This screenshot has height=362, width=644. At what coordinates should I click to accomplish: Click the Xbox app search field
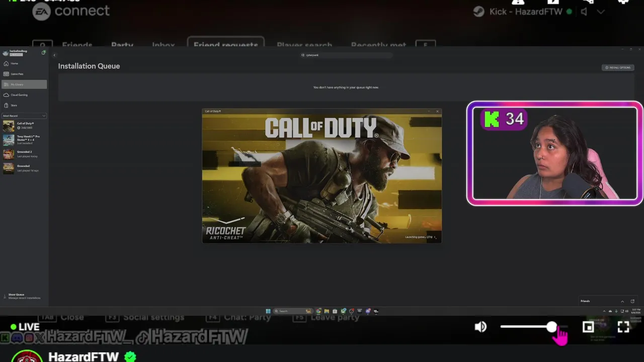pos(346,55)
